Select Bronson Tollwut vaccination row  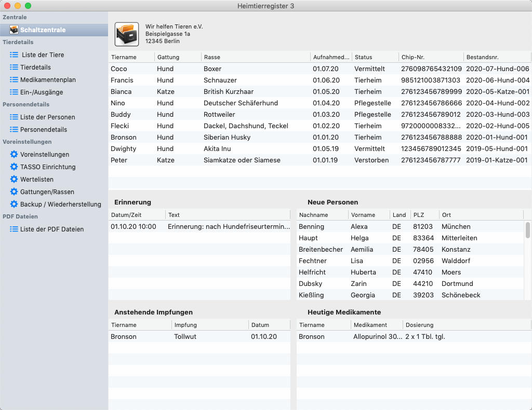(199, 336)
